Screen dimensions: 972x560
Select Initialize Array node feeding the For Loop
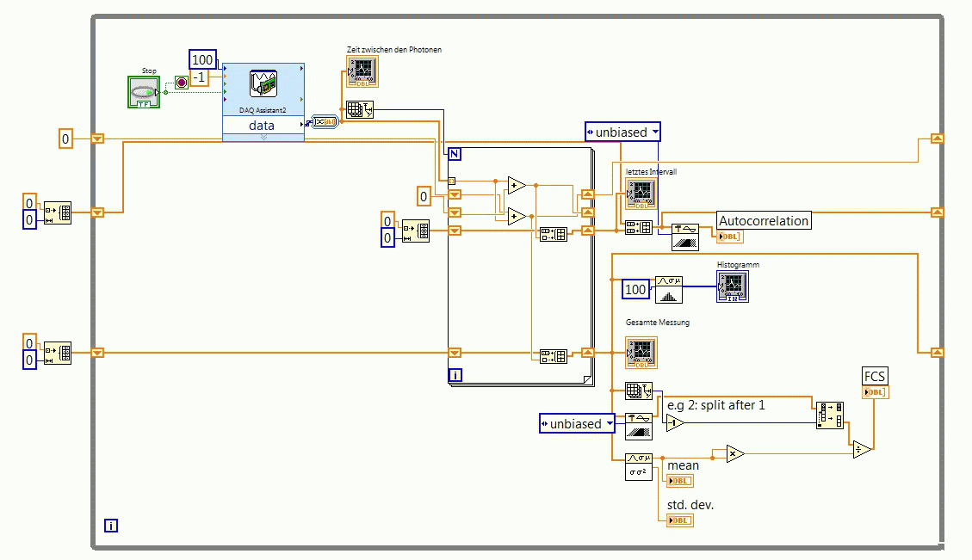(415, 231)
